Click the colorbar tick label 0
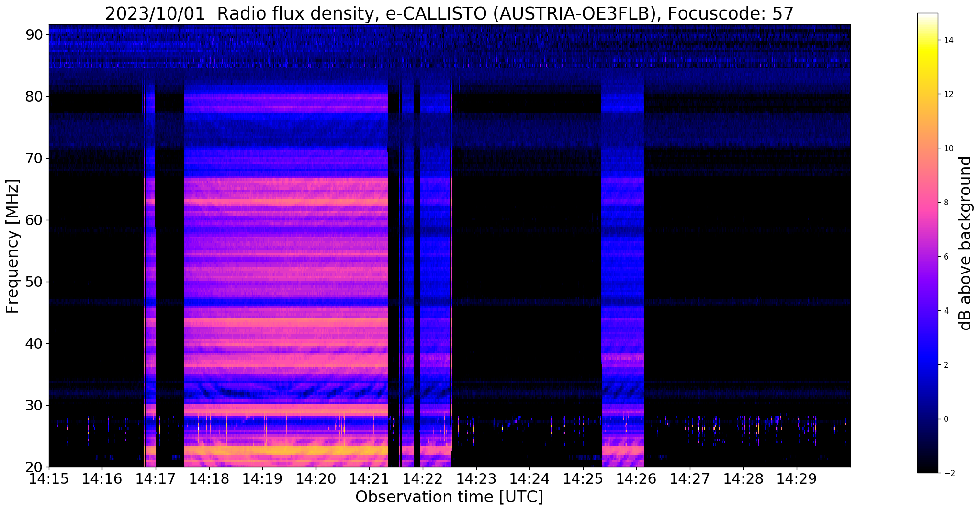 tap(946, 419)
